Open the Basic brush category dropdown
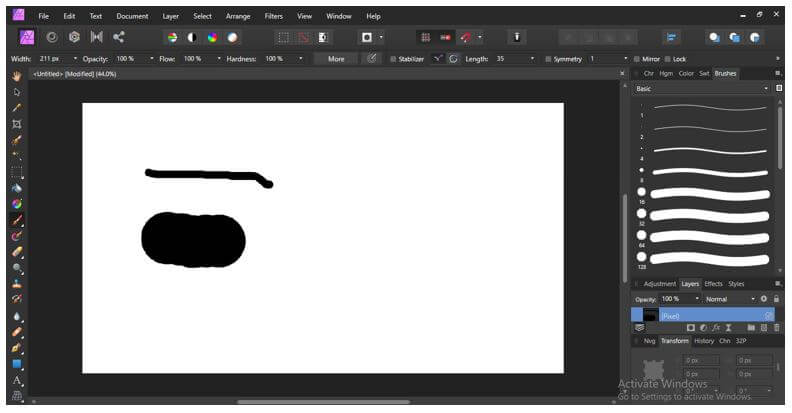 [701, 89]
